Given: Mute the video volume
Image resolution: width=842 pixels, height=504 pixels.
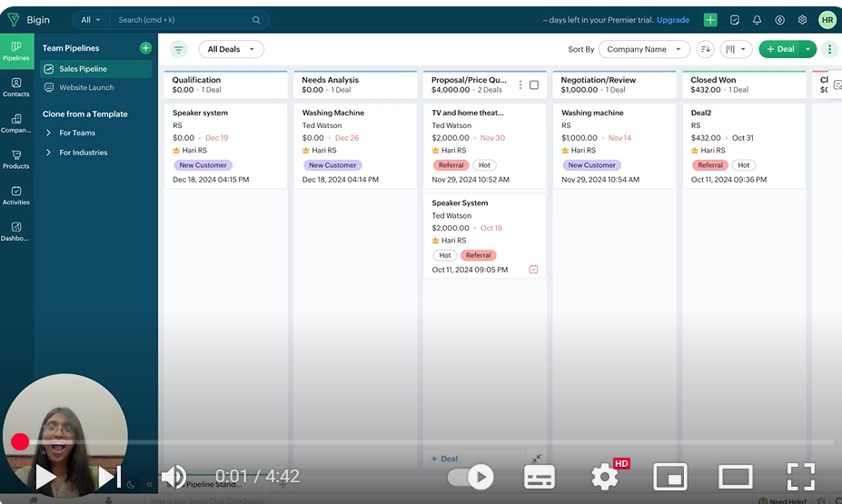Looking at the screenshot, I should 174,477.
